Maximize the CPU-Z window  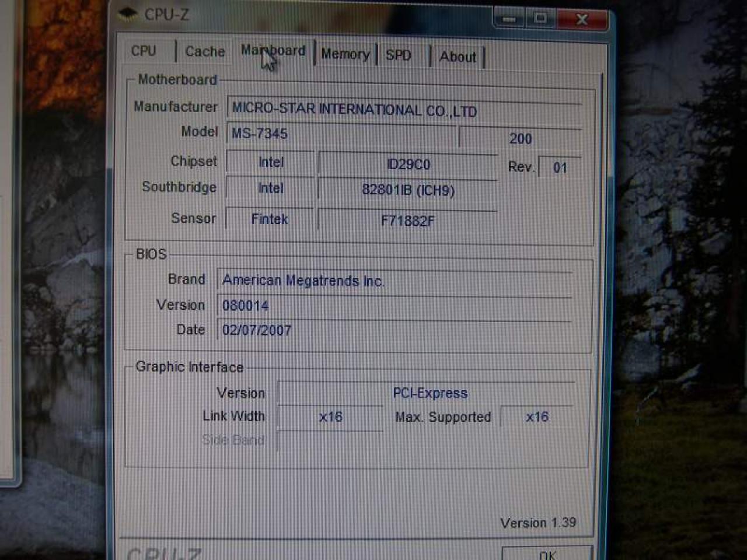pos(540,19)
